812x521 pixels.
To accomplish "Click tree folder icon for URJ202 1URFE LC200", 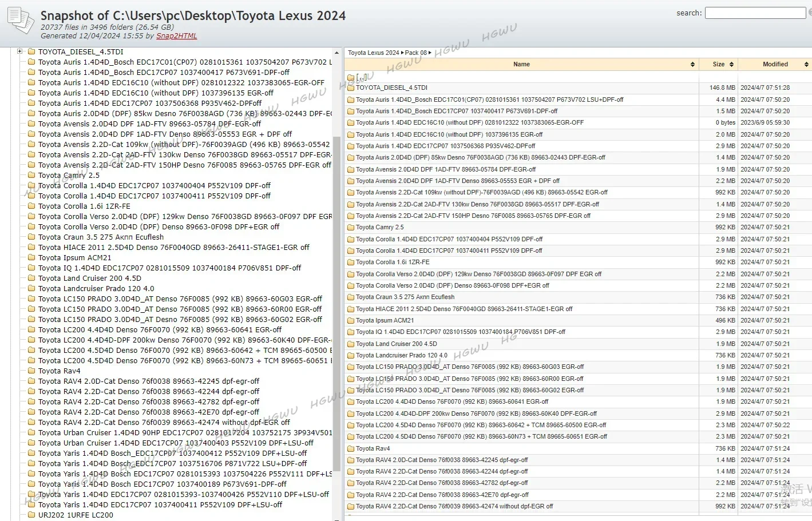I will 32,515.
